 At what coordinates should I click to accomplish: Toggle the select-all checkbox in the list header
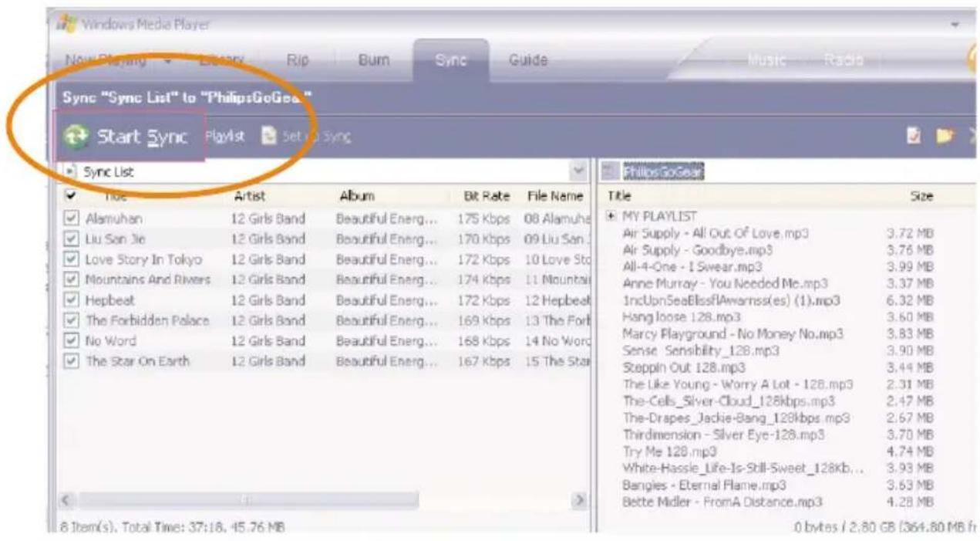pos(70,196)
